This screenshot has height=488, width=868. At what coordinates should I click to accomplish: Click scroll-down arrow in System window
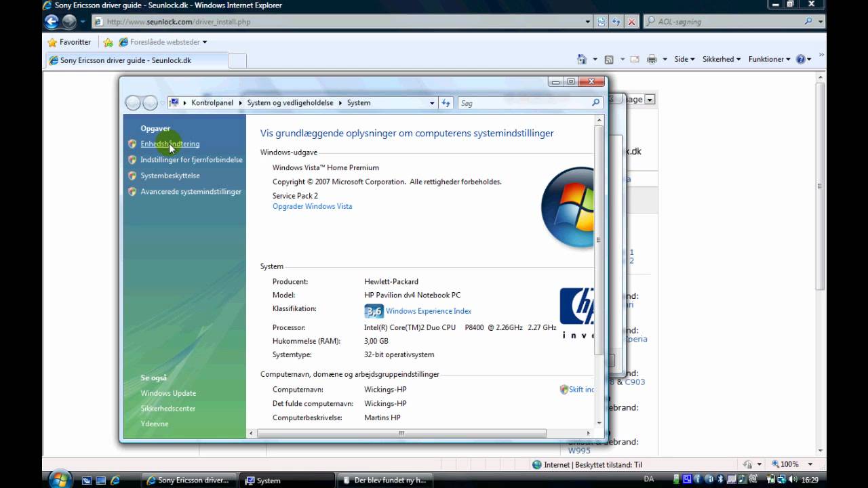pos(599,423)
